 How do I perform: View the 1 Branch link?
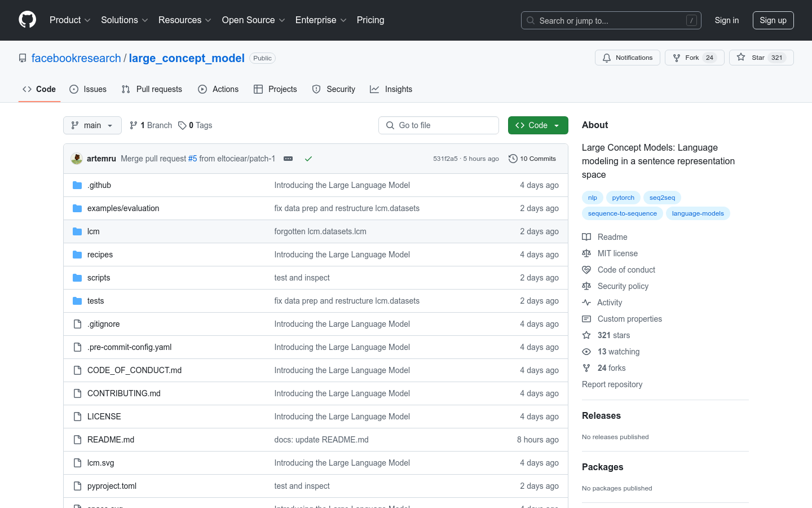point(151,125)
